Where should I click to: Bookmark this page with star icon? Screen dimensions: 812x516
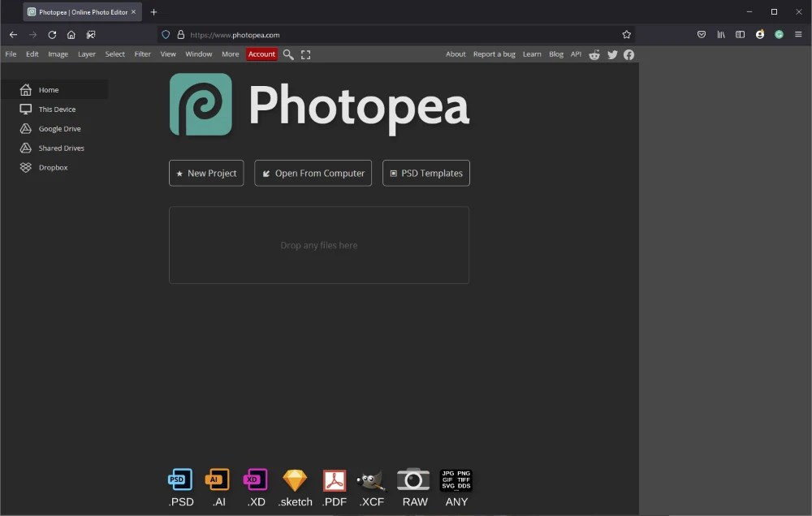[x=627, y=35]
